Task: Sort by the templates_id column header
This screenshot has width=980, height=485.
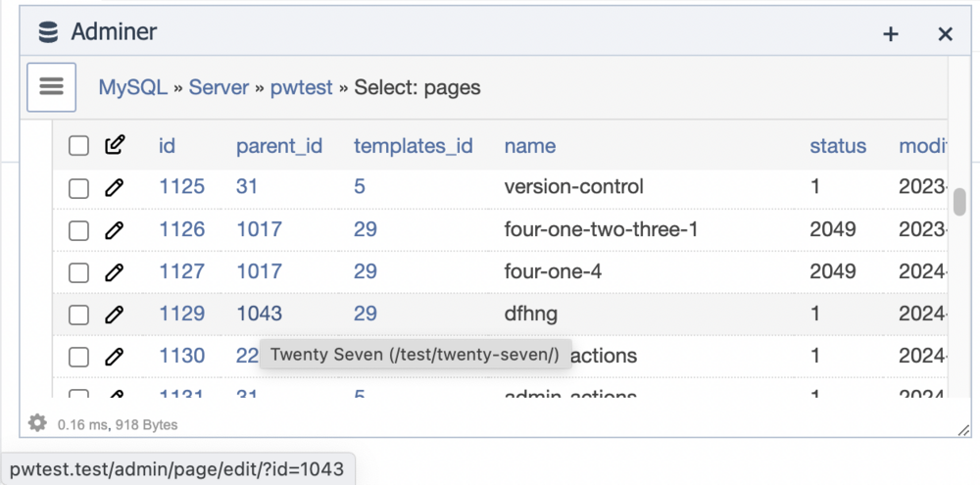Action: tap(413, 146)
